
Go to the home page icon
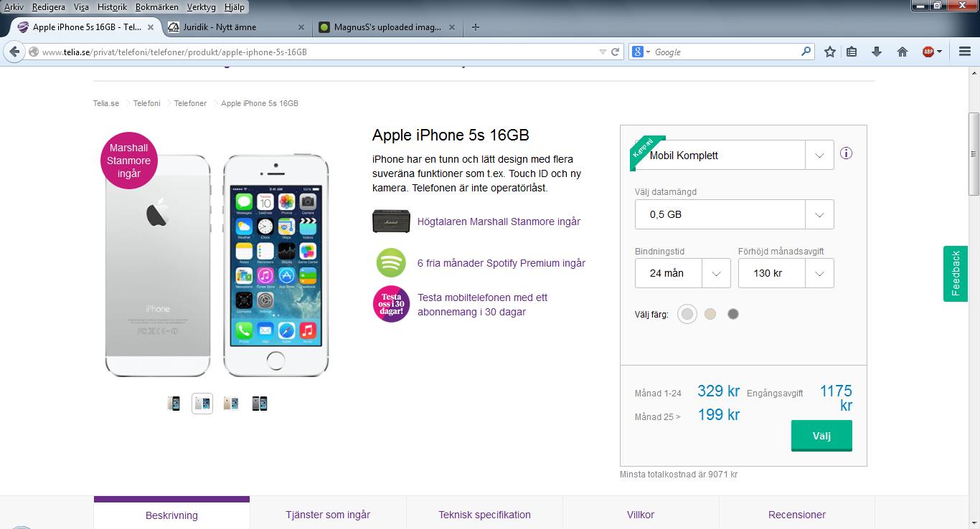[903, 52]
